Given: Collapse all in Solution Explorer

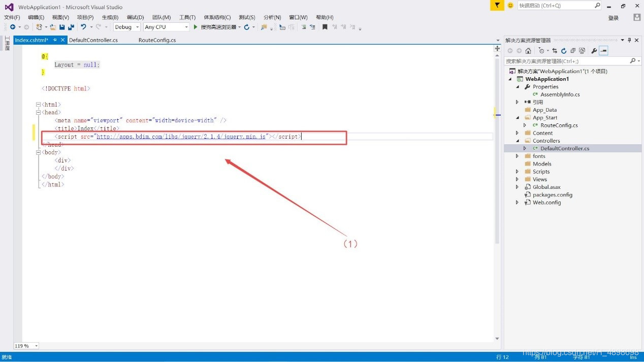Looking at the screenshot, I should point(573,51).
